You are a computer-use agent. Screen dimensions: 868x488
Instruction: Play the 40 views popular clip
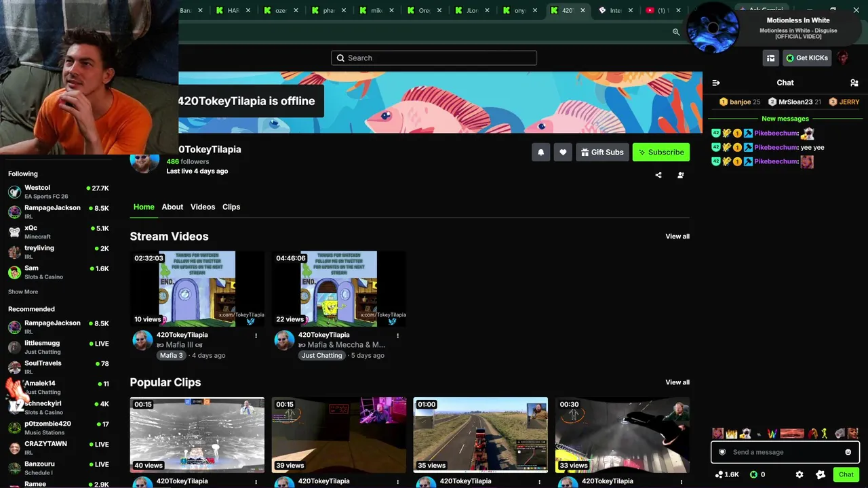pos(197,435)
